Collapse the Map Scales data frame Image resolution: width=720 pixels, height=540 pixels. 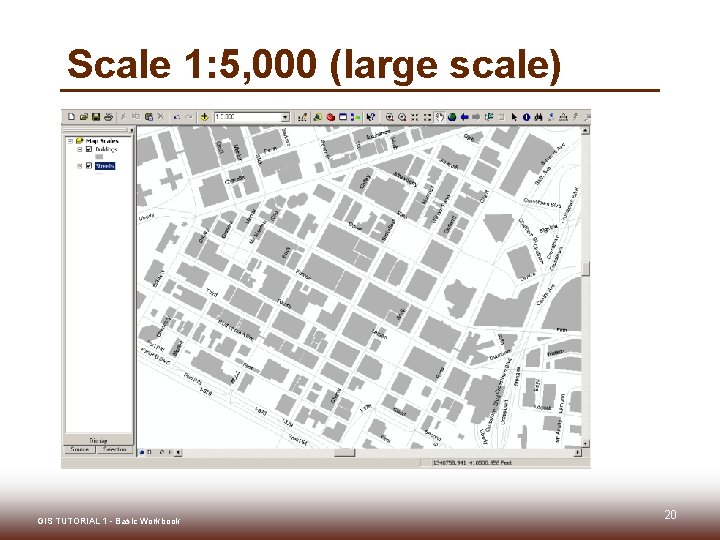pyautogui.click(x=71, y=141)
